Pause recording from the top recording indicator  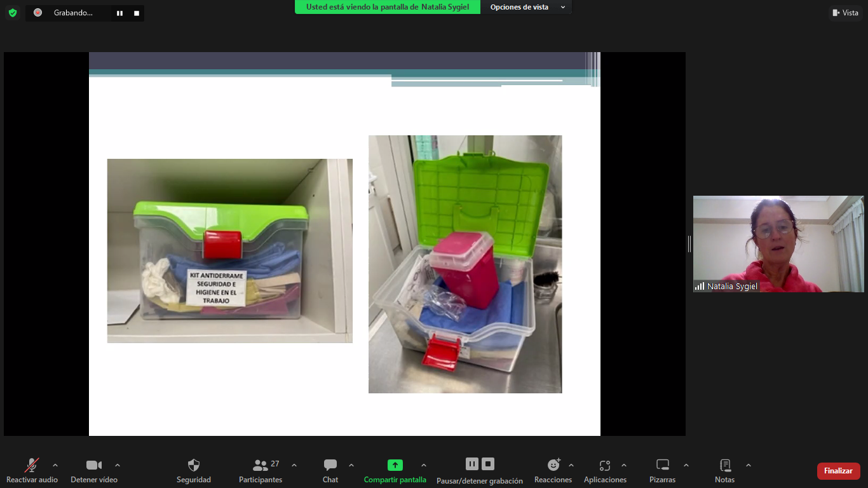click(x=119, y=13)
